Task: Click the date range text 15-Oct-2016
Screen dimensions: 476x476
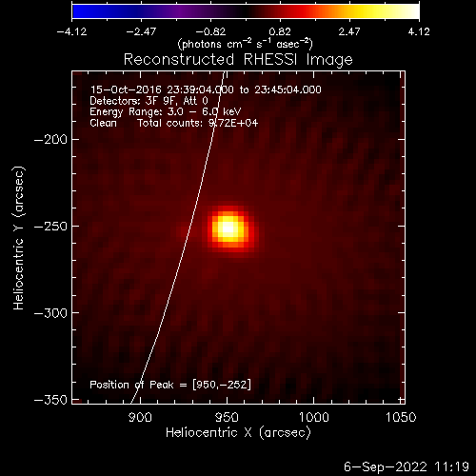Action: tap(126, 89)
